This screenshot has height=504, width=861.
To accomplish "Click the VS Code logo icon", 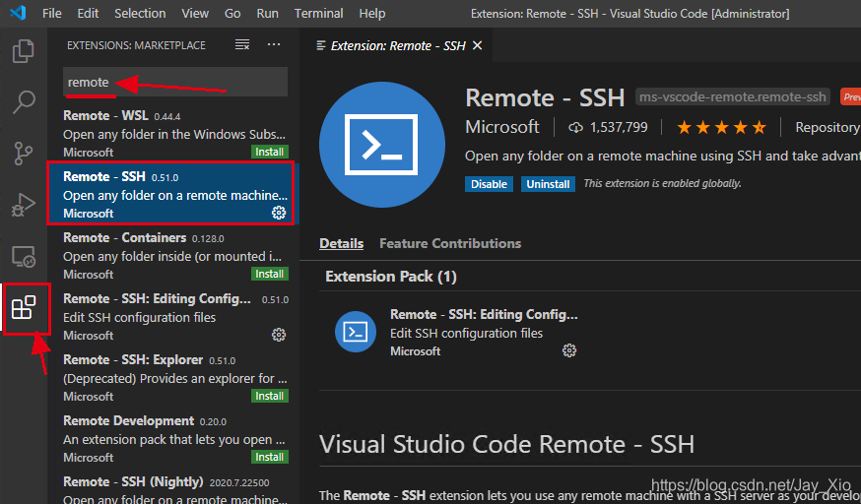I will (18, 13).
